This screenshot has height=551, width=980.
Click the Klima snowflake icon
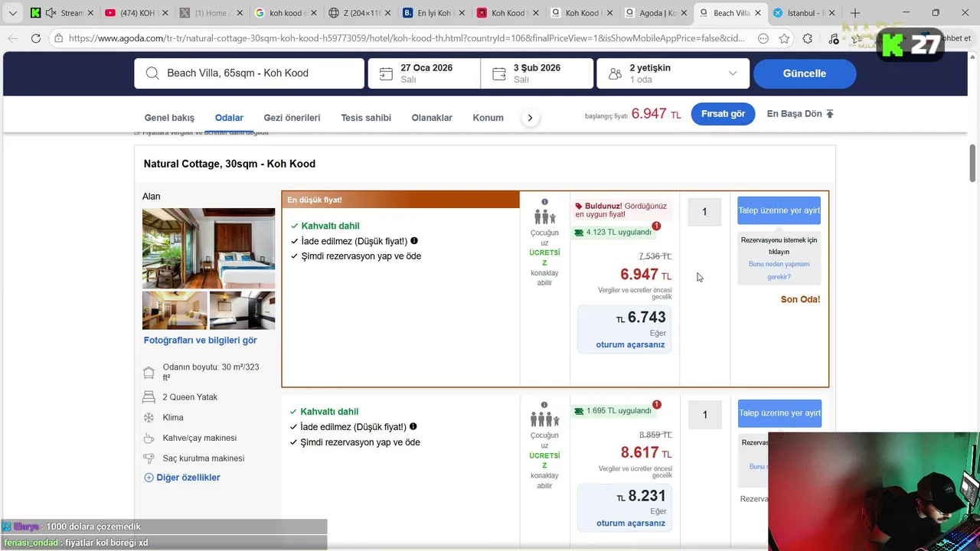tap(149, 418)
